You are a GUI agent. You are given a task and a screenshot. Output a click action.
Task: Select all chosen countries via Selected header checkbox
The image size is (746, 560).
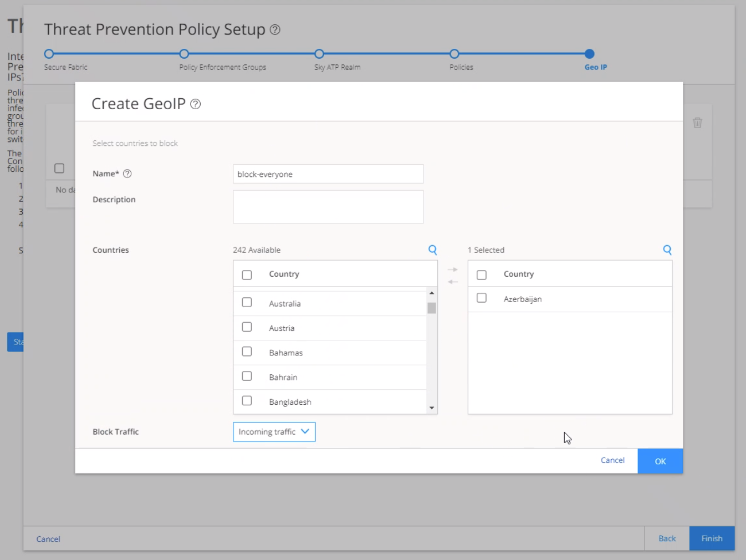[x=482, y=275]
